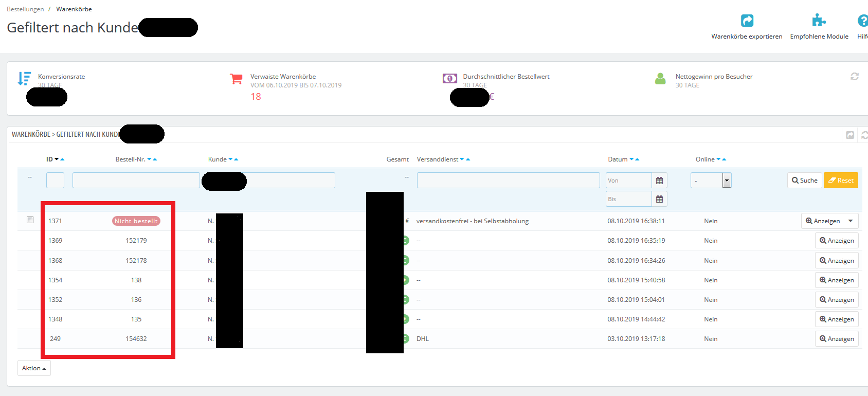Sort Versanddienst column descending
868x396 pixels.
(x=462, y=159)
